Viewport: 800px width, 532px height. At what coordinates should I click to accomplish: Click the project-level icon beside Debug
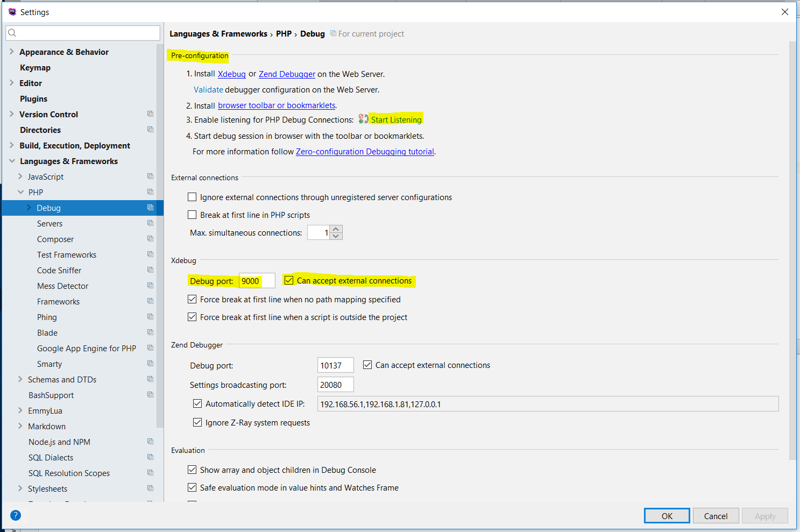(x=150, y=208)
